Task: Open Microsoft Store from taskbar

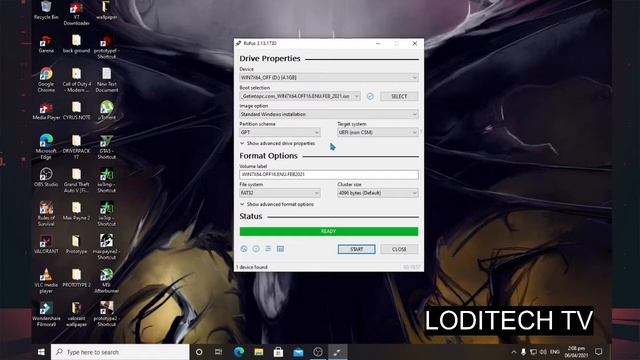Action: click(x=278, y=352)
